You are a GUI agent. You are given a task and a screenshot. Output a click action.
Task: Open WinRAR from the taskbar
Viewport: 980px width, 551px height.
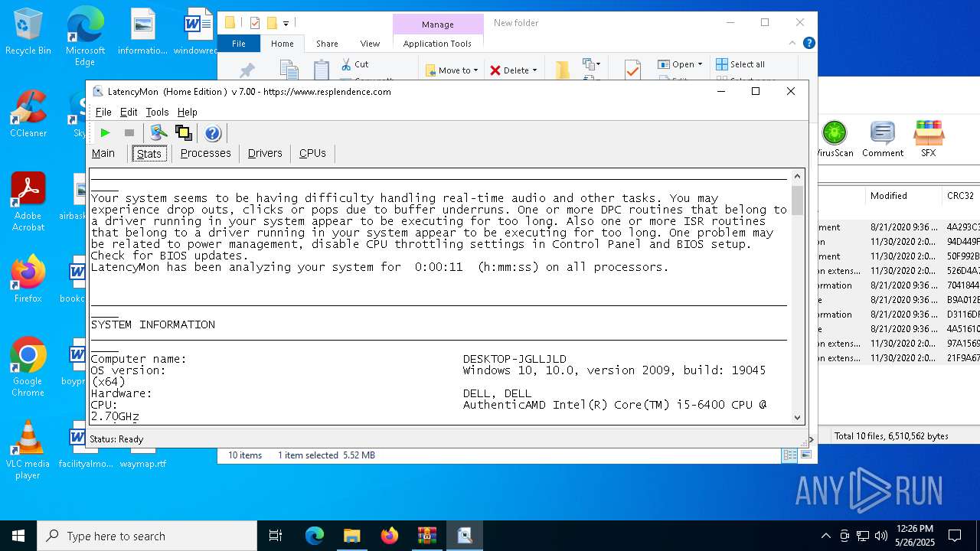click(x=426, y=536)
